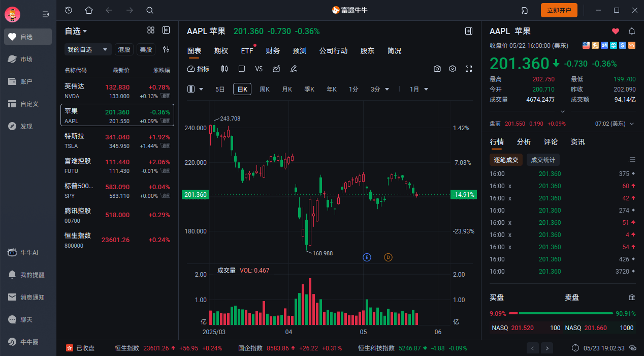
Task: Select the drawing pen tool
Action: pyautogui.click(x=294, y=69)
